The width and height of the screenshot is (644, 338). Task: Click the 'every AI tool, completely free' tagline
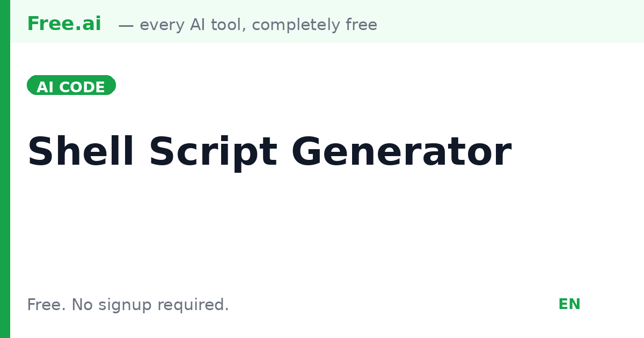coord(258,25)
